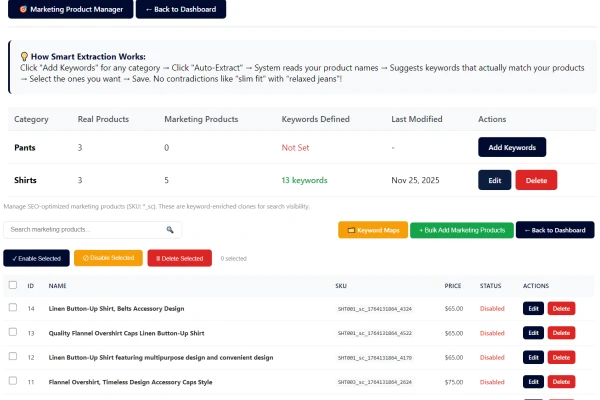Click top Back to Dashboard button
The height and width of the screenshot is (400, 600).
[x=181, y=9]
